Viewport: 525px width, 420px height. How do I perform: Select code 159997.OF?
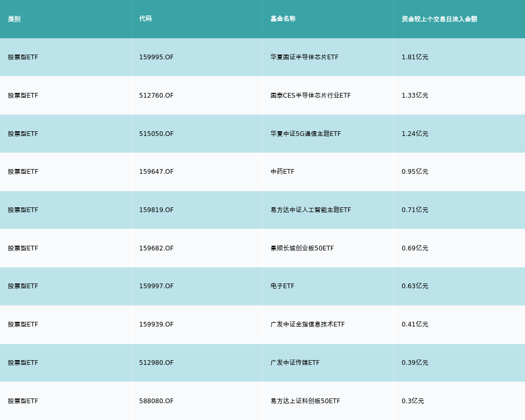click(x=156, y=286)
